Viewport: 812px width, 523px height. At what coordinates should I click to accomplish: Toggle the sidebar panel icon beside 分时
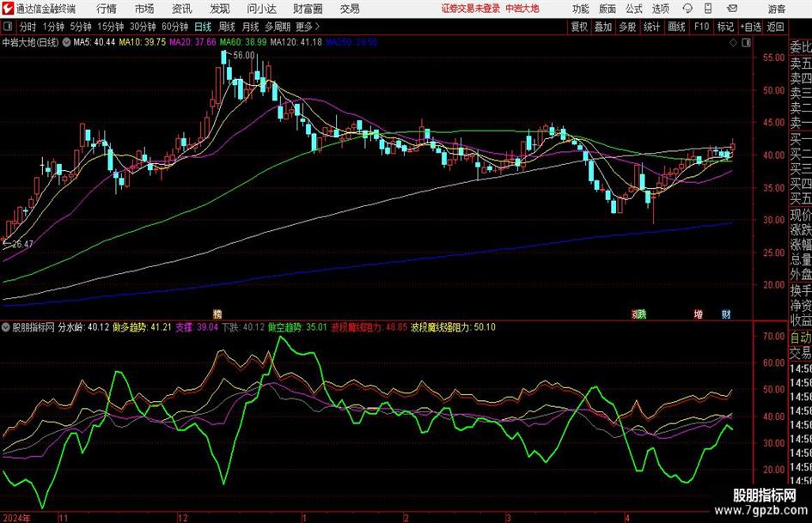(8, 27)
